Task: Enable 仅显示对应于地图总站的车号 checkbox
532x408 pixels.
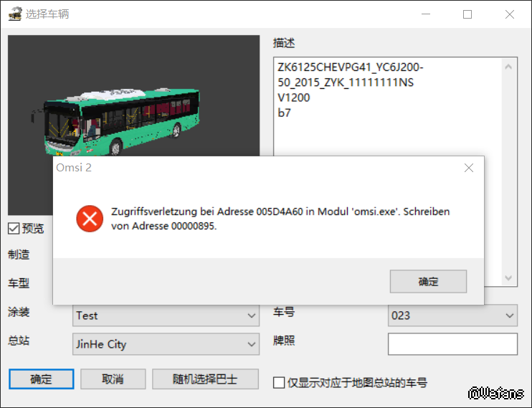Action: click(x=279, y=382)
